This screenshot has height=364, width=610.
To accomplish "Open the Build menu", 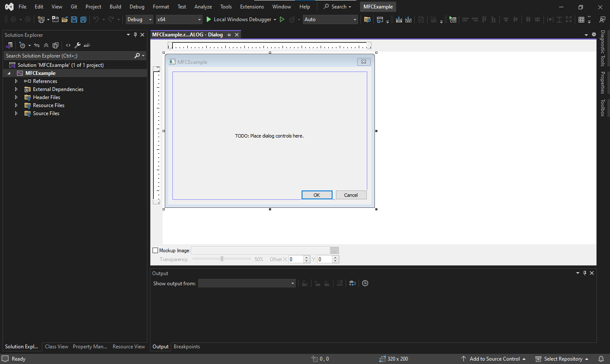I will 115,7.
